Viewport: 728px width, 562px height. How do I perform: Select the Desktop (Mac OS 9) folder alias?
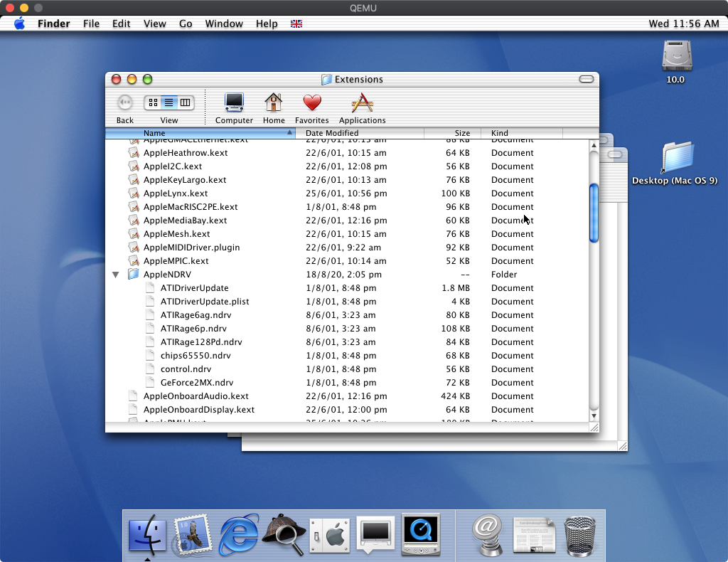(x=677, y=157)
